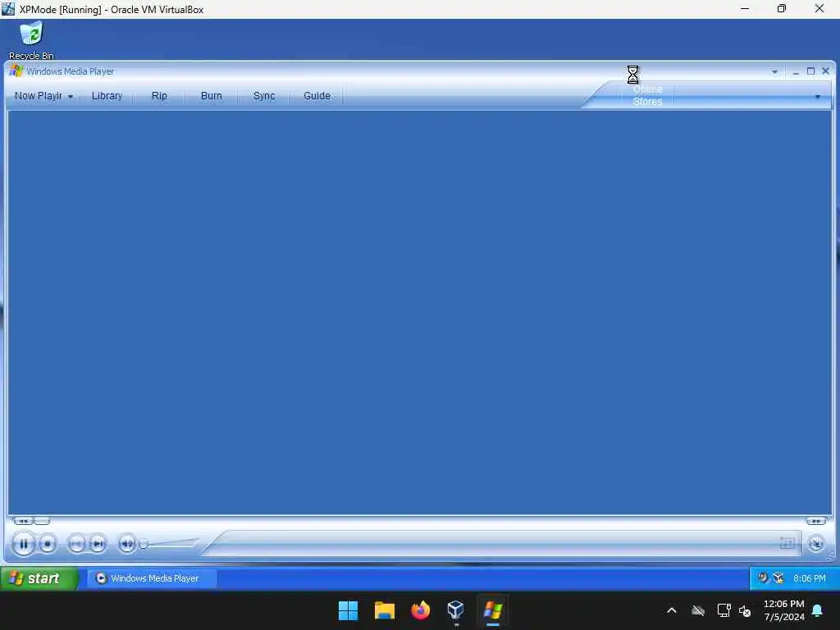
Task: Click the muted host volume tray icon
Action: (745, 610)
